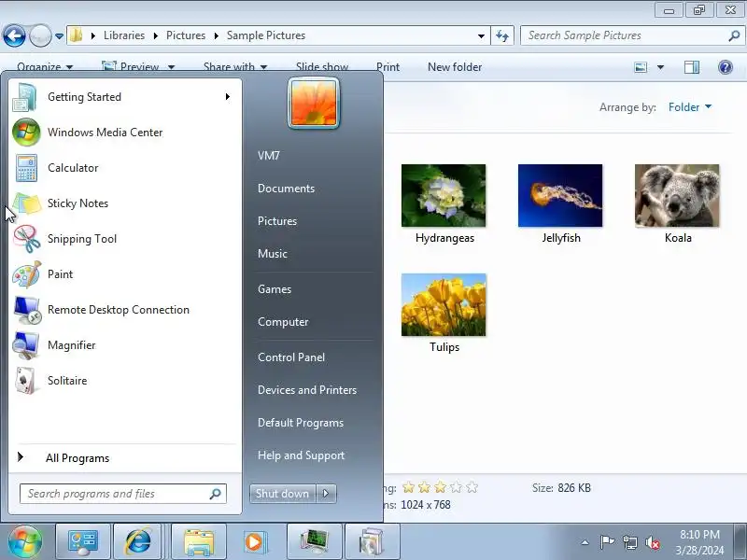Click the refresh button beside address bar
Screen dimensions: 747x560
click(x=502, y=35)
